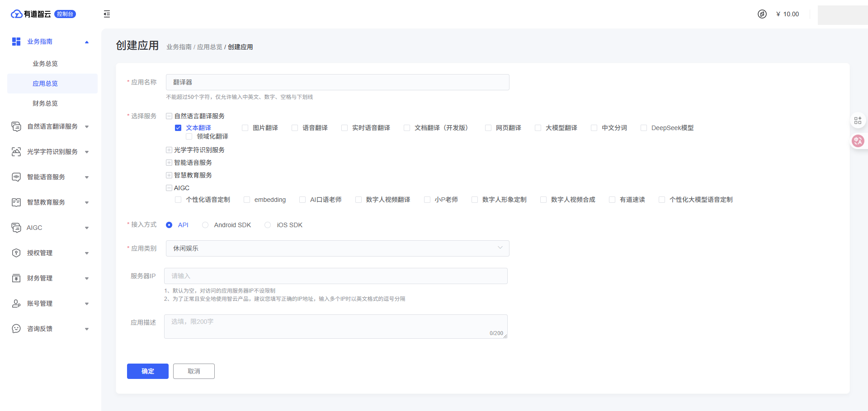
Task: Expand the 光学字符识别服务 tree node
Action: coord(169,150)
